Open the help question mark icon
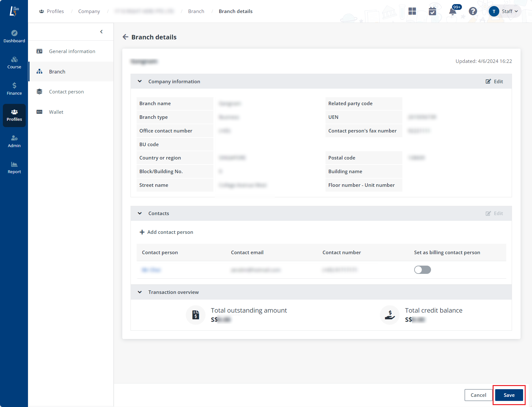 [x=473, y=11]
